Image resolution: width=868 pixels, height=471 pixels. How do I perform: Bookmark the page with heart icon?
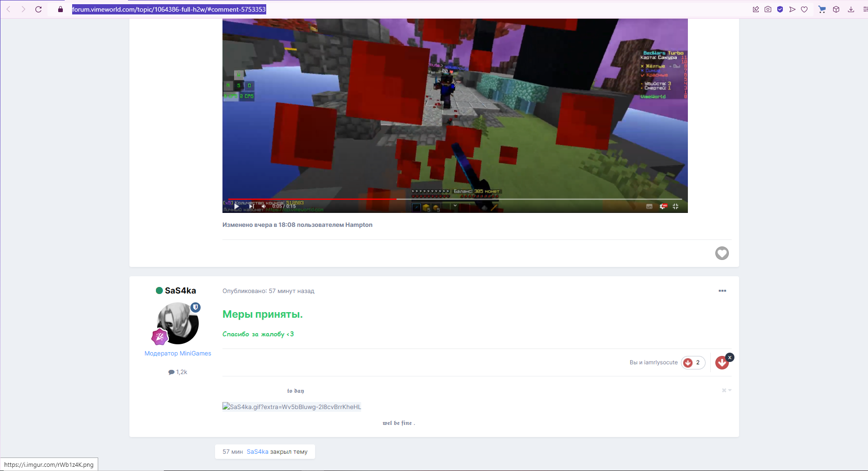804,9
